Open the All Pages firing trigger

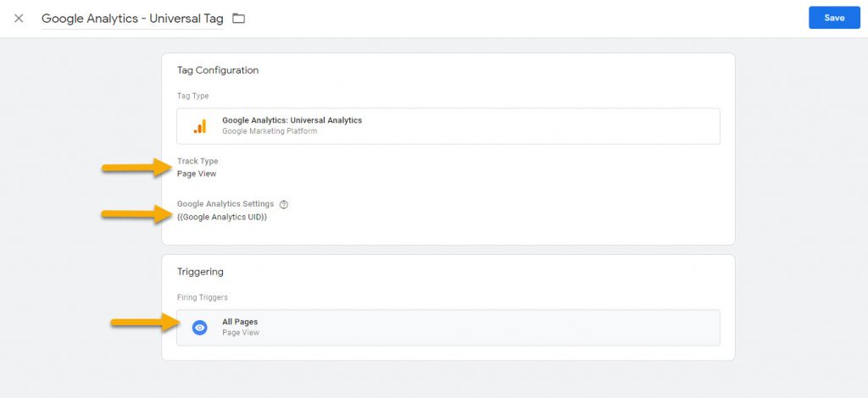(448, 328)
